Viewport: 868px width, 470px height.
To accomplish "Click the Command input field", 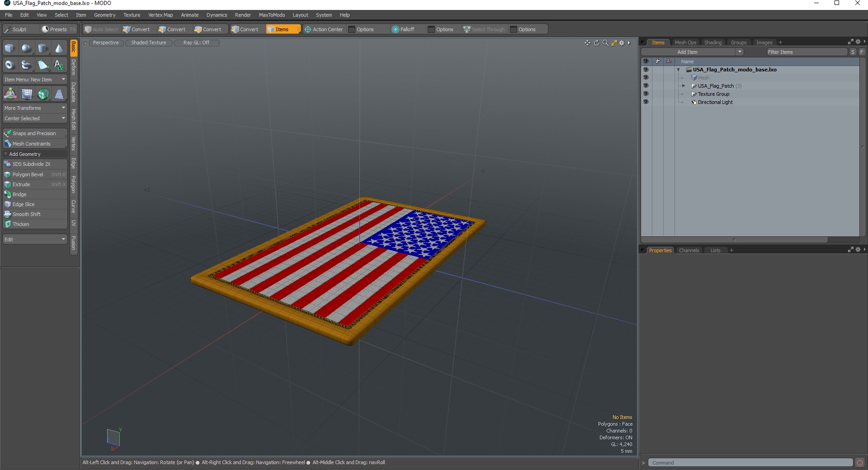I will [x=750, y=462].
